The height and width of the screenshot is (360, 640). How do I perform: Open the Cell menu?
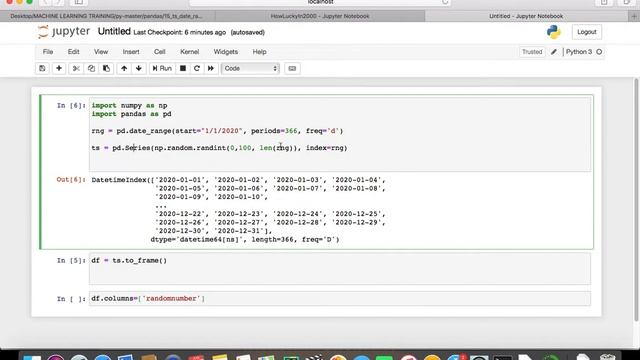[160, 52]
